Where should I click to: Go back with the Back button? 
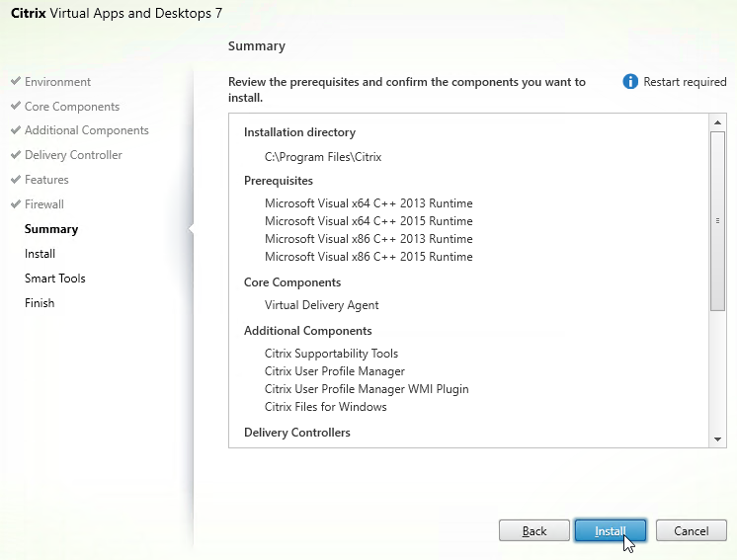[x=534, y=531]
